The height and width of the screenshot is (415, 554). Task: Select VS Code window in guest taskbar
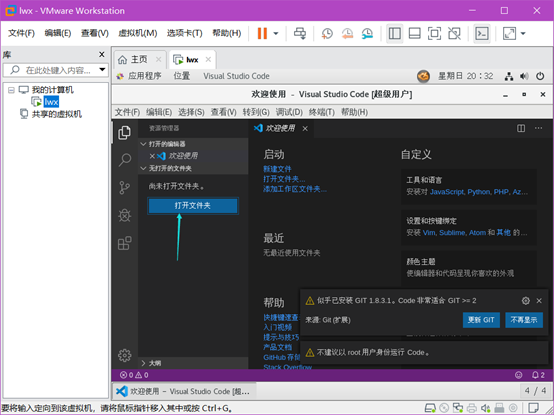[x=184, y=391]
